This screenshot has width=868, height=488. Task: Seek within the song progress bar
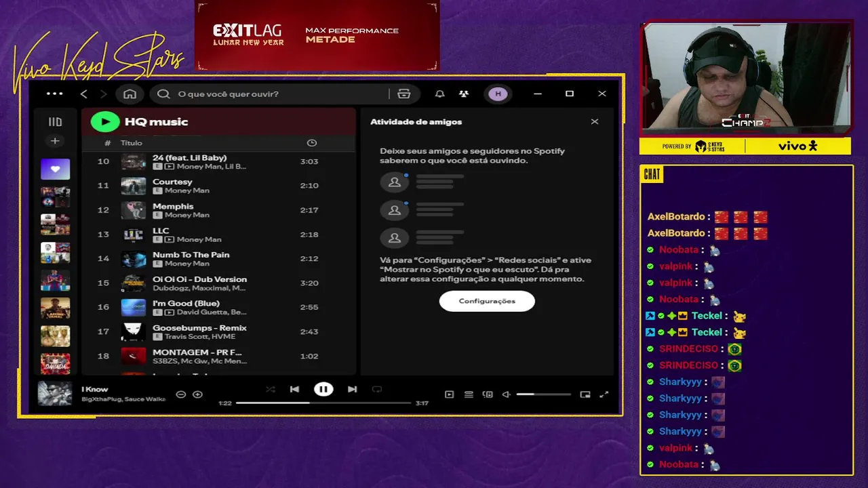coord(323,403)
